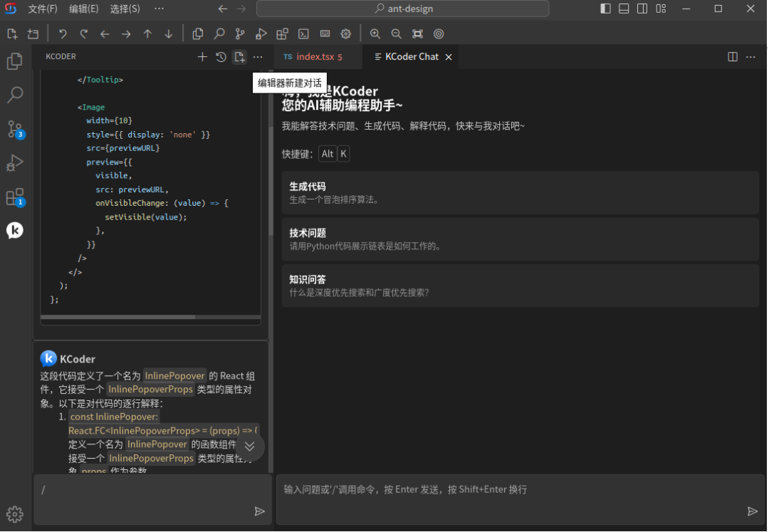This screenshot has height=532, width=769.
Task: Click the target circle toolbar icon
Action: pos(439,34)
